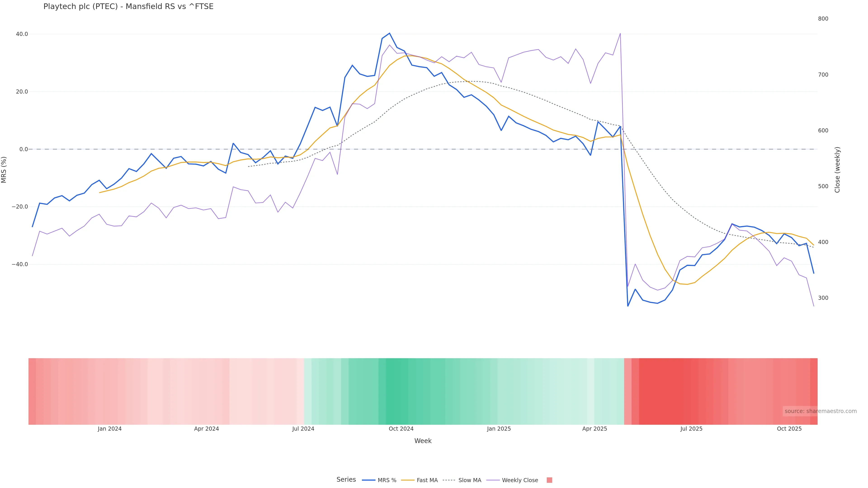This screenshot has height=488, width=868.
Task: Hide the Fast MA series via its label
Action: (427, 480)
